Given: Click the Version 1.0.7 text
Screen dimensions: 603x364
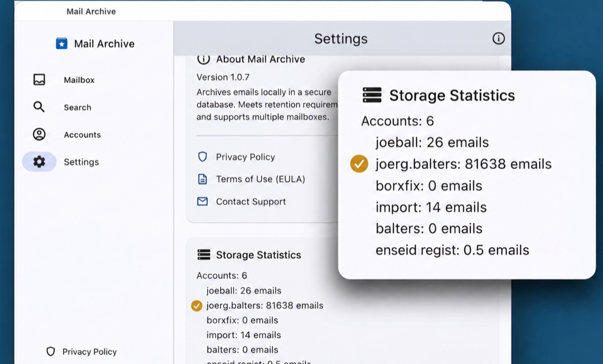Looking at the screenshot, I should [223, 77].
